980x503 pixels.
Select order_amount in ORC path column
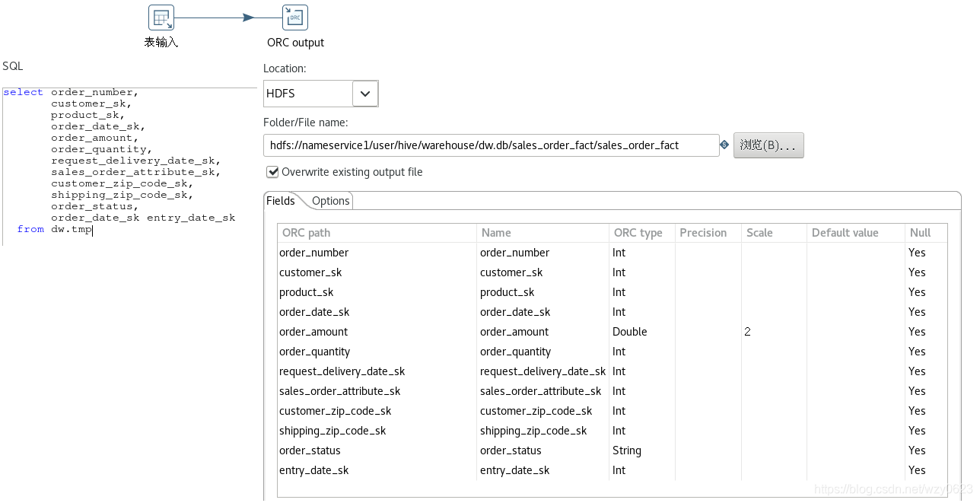313,332
